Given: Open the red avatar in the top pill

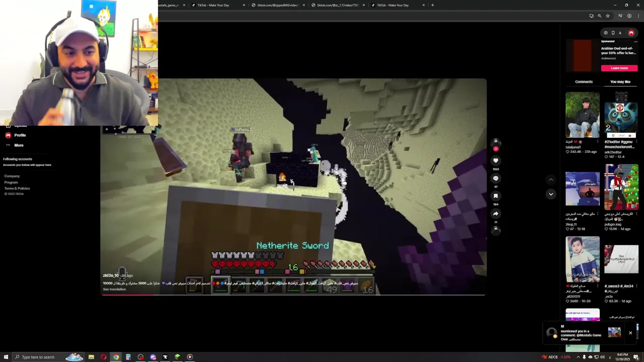Looking at the screenshot, I should tap(631, 33).
